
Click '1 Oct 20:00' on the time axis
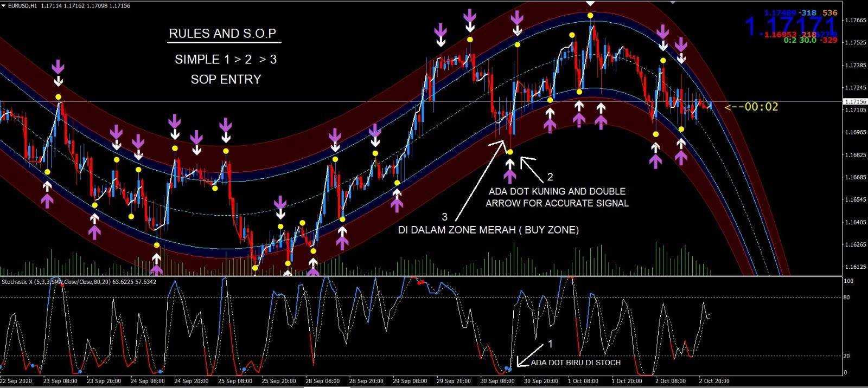point(627,381)
